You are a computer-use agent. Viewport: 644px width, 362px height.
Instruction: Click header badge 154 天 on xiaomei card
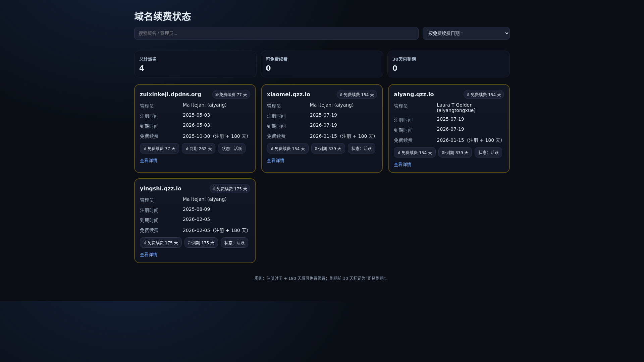pyautogui.click(x=357, y=95)
